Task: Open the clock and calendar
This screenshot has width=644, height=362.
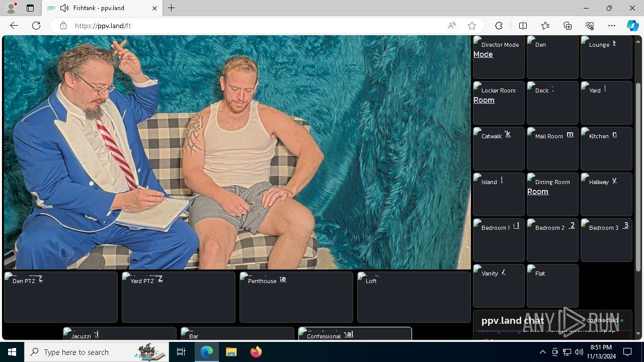Action: (601, 352)
